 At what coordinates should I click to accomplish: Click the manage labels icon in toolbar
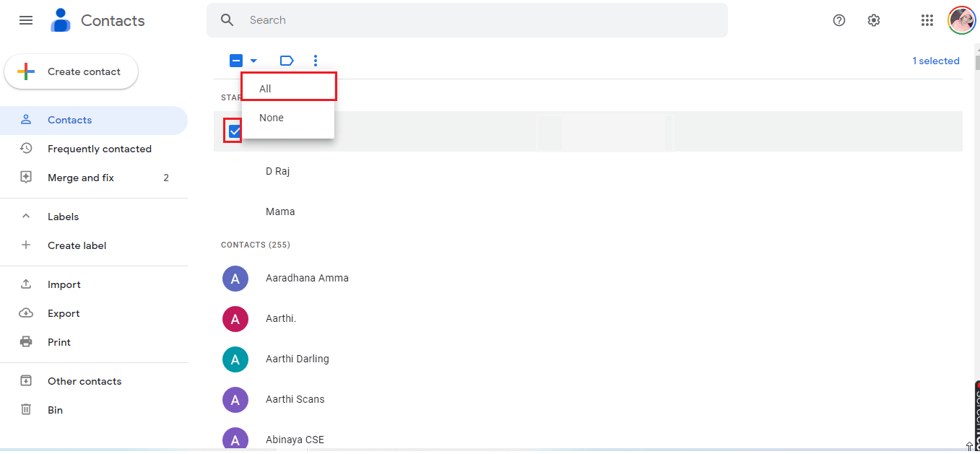[x=287, y=61]
